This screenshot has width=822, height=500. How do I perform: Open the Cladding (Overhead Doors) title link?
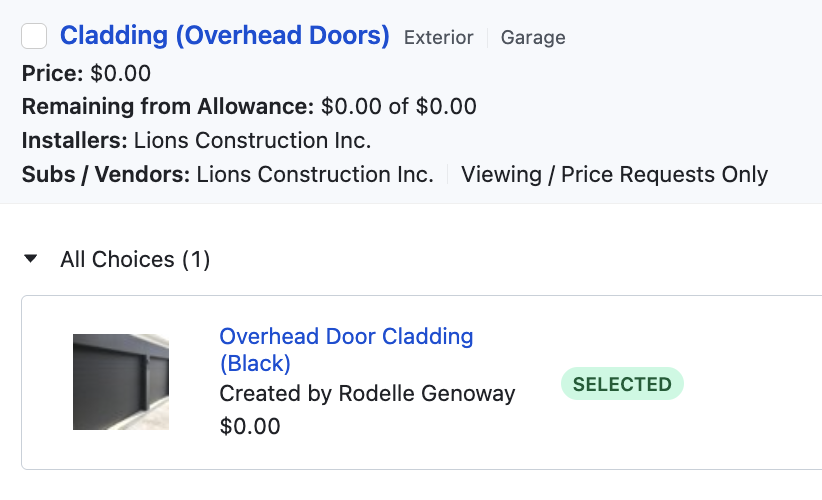[224, 36]
